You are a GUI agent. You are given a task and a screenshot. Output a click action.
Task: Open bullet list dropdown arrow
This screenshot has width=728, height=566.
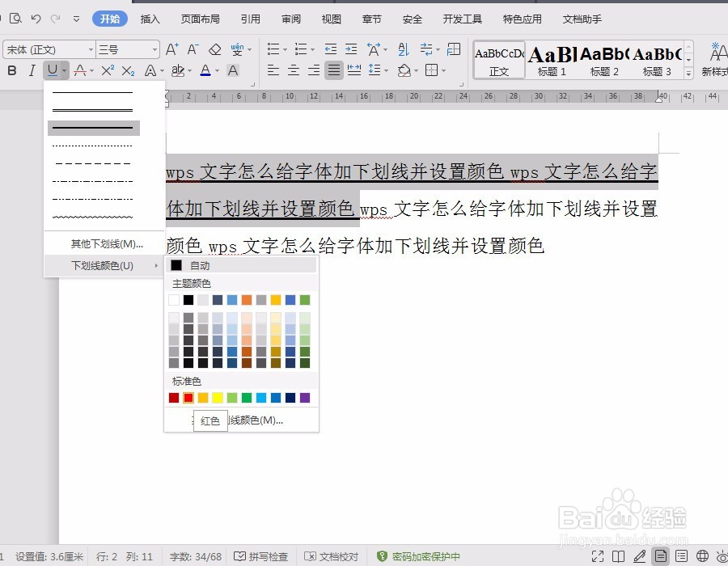coord(285,49)
